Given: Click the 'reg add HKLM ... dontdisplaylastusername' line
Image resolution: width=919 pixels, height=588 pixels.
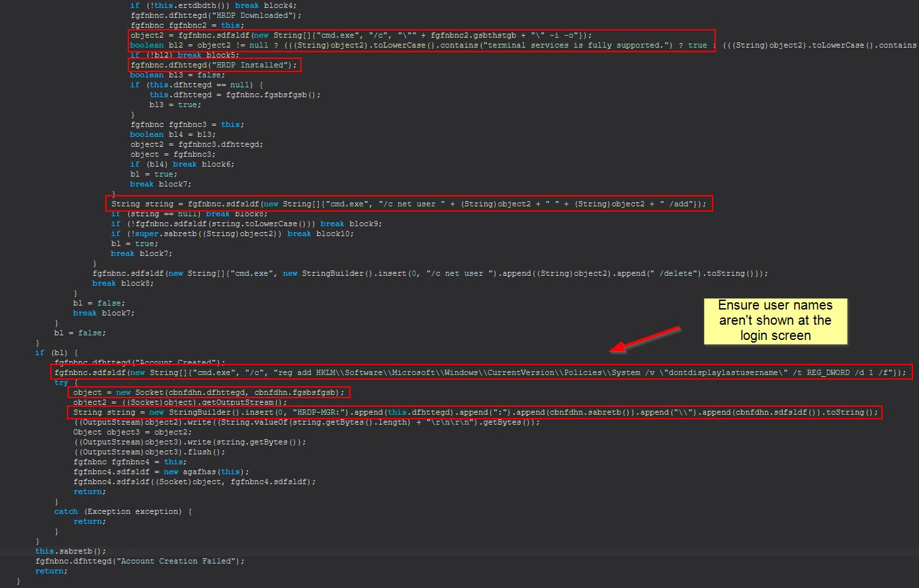Looking at the screenshot, I should pos(480,372).
